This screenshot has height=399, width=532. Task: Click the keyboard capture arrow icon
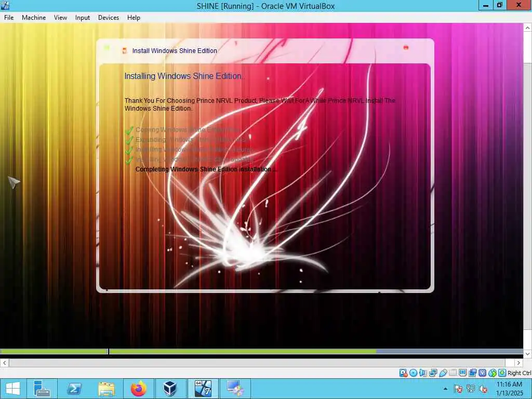pyautogui.click(x=502, y=373)
